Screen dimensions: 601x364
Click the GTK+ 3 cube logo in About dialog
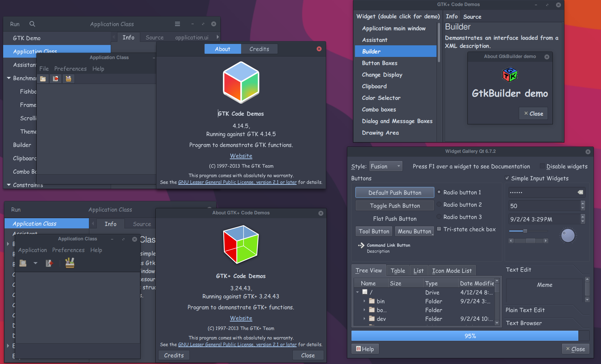tap(241, 245)
